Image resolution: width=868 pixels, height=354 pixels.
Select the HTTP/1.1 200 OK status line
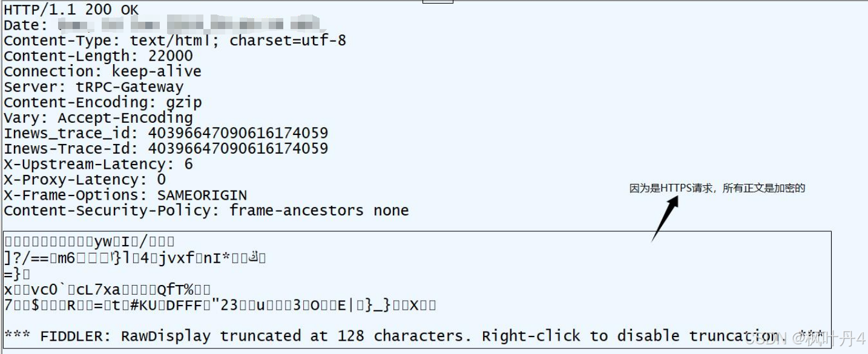71,10
